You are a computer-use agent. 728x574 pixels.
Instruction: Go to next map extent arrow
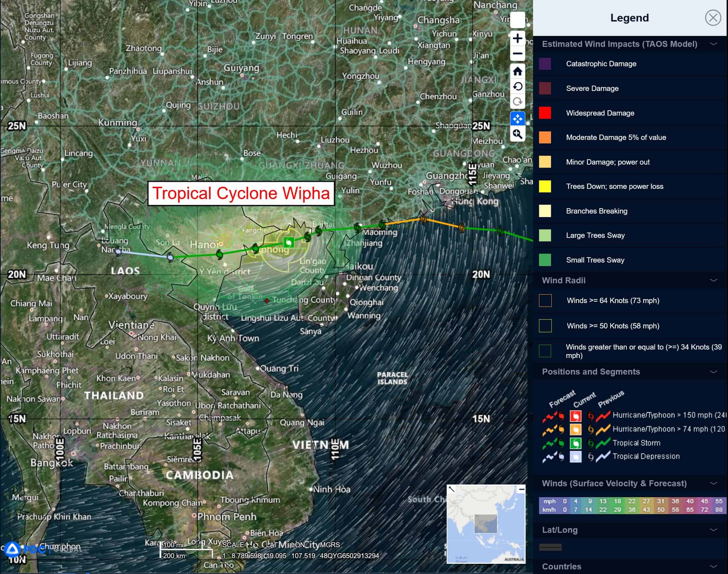(x=518, y=102)
